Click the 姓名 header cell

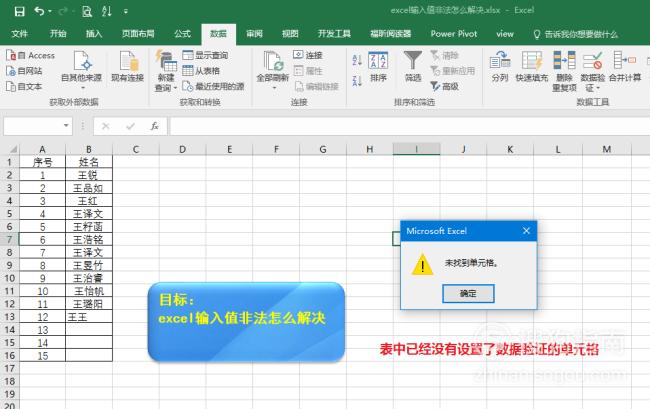pos(89,162)
